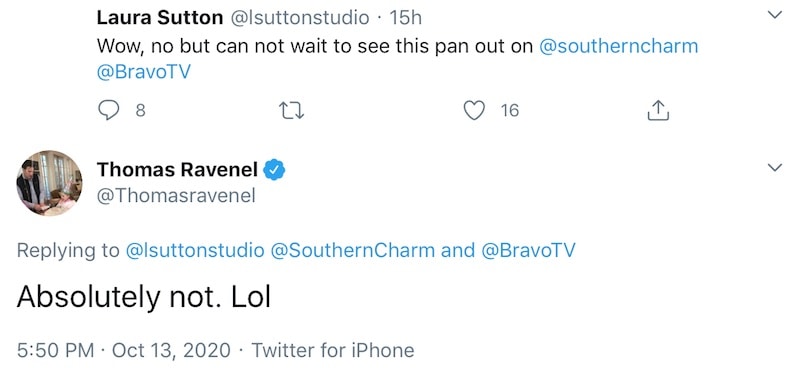Viewport: 800px width, 368px height.
Task: Open @BravoTV mention in Laura's tweet text
Action: (143, 72)
